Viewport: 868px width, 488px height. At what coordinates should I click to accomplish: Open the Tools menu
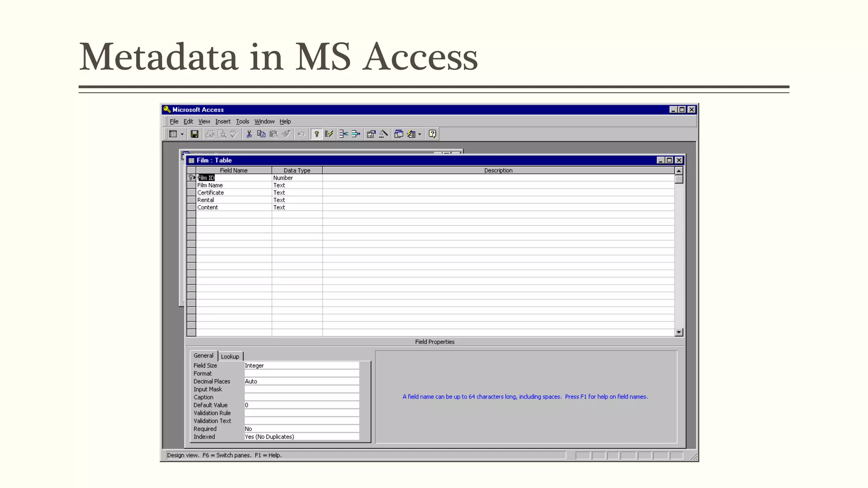click(242, 122)
